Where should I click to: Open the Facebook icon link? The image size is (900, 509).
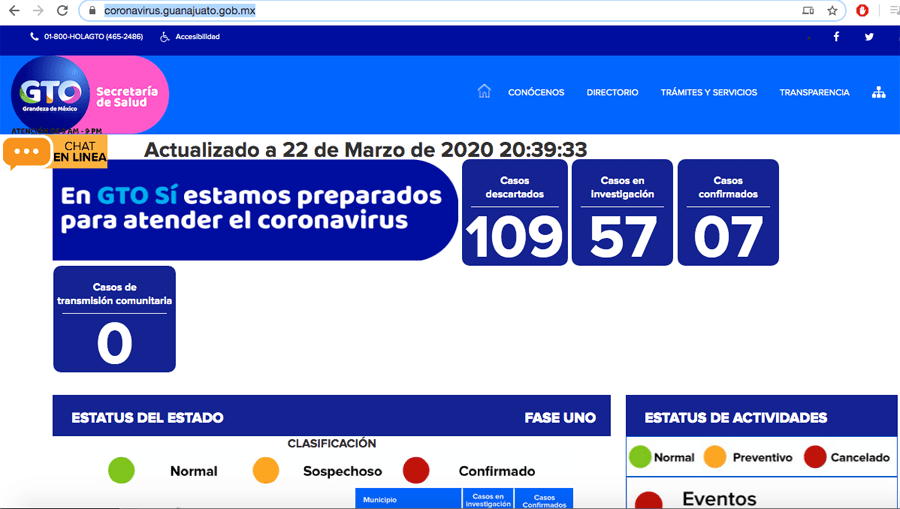[836, 37]
